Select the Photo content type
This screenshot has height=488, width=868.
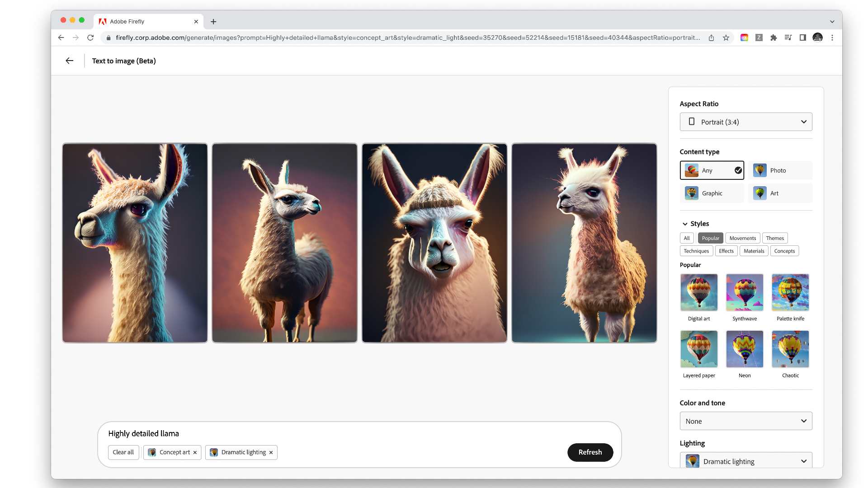click(x=780, y=170)
